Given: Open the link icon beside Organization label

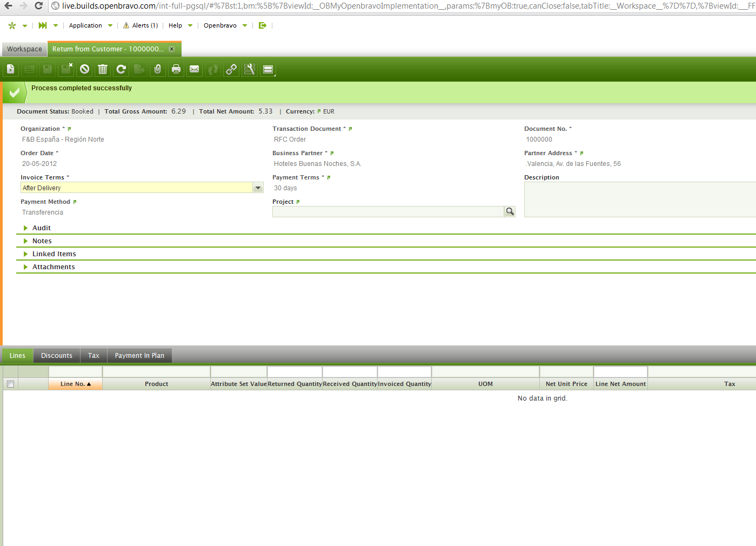Looking at the screenshot, I should [x=69, y=129].
